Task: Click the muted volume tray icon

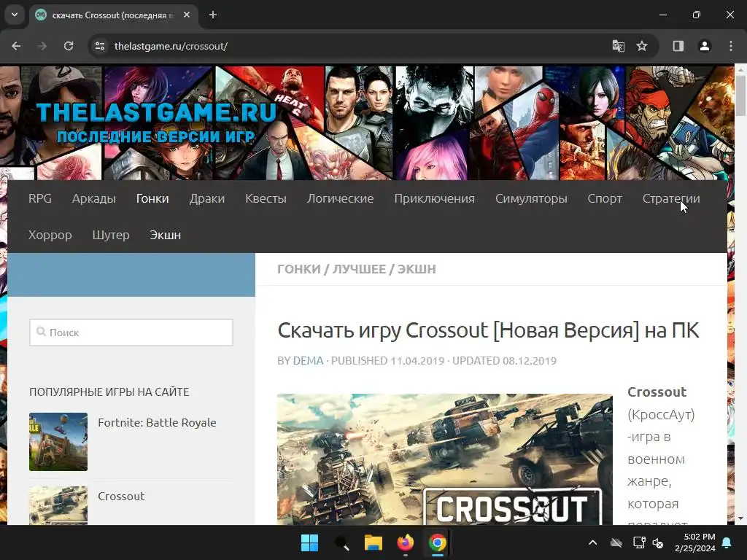Action: point(658,542)
